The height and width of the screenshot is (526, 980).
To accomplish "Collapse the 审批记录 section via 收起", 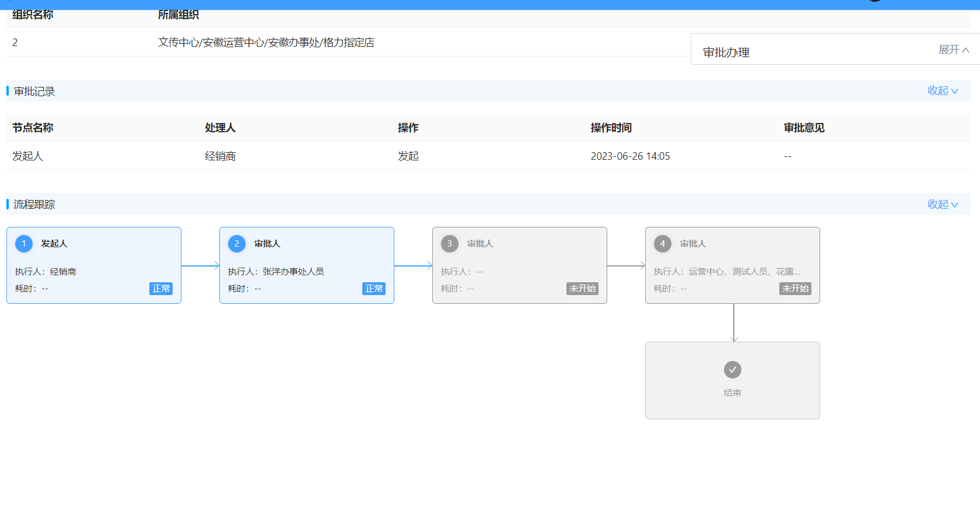I will (x=943, y=90).
